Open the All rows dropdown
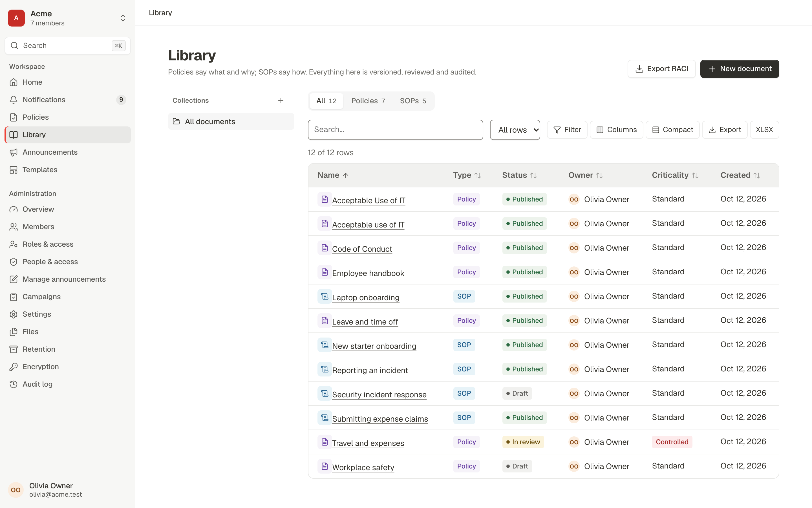812x508 pixels. [x=515, y=130]
